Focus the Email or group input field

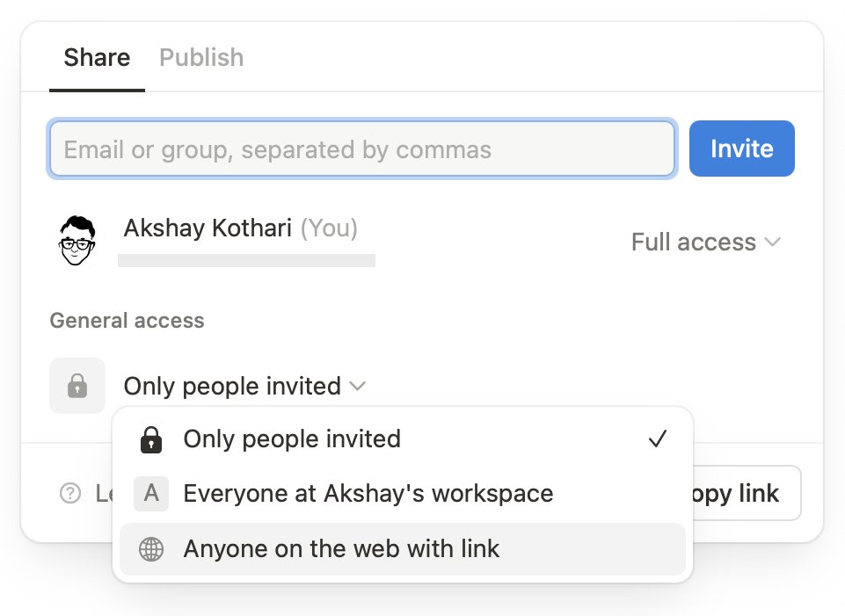(x=362, y=149)
